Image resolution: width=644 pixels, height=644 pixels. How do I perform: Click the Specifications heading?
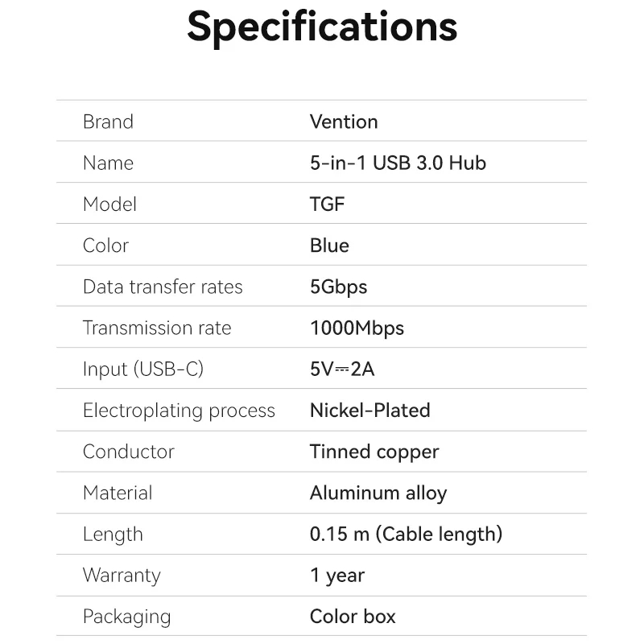(322, 26)
